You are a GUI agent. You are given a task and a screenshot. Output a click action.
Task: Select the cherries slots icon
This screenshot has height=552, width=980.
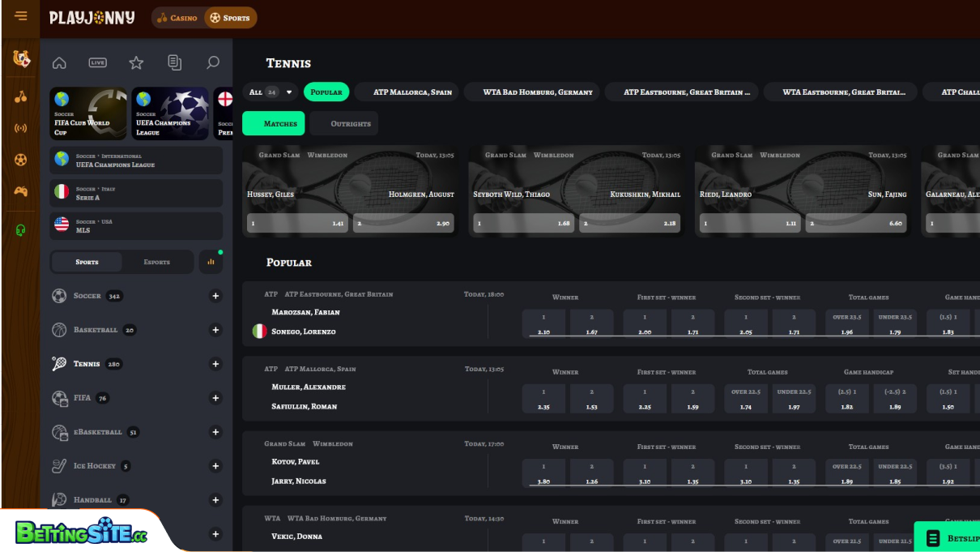(x=20, y=96)
